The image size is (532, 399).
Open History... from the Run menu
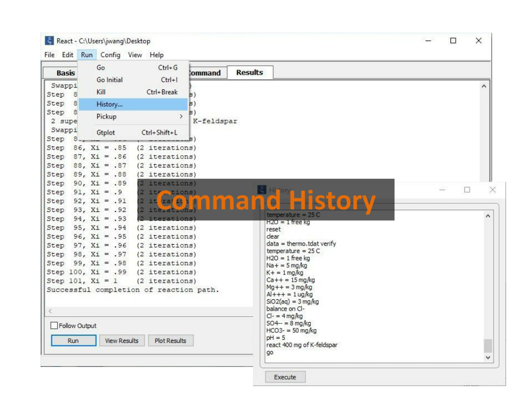tap(133, 104)
